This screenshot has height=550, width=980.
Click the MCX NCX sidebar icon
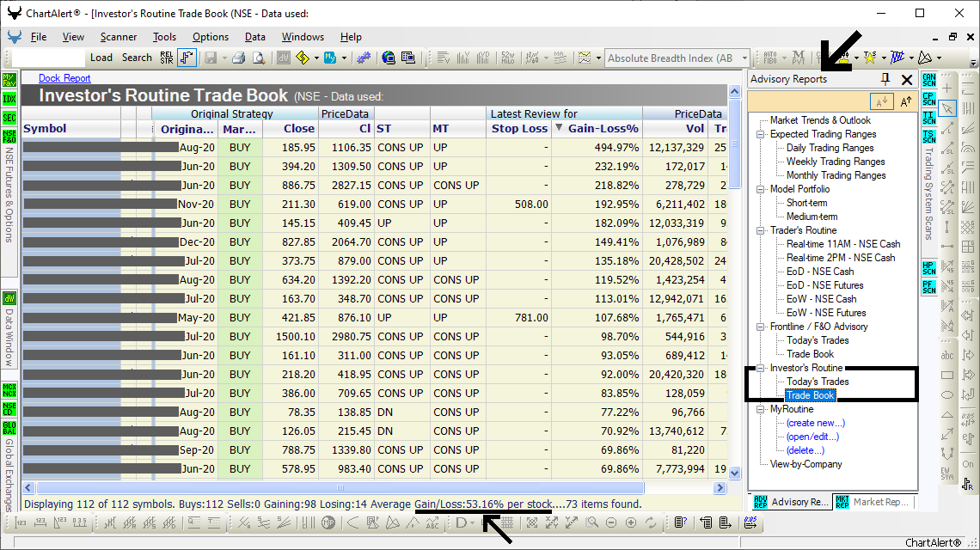[9, 390]
